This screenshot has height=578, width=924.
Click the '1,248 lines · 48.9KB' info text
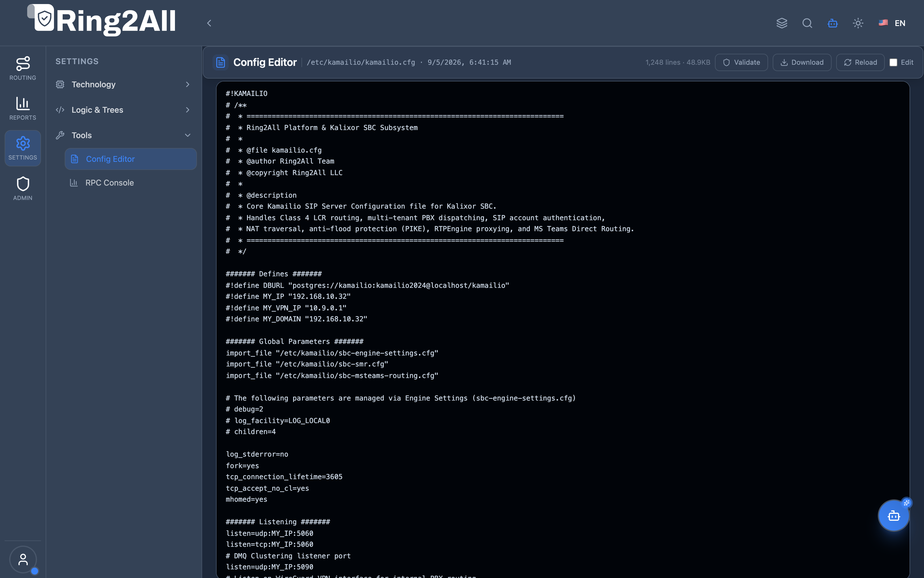coord(678,62)
